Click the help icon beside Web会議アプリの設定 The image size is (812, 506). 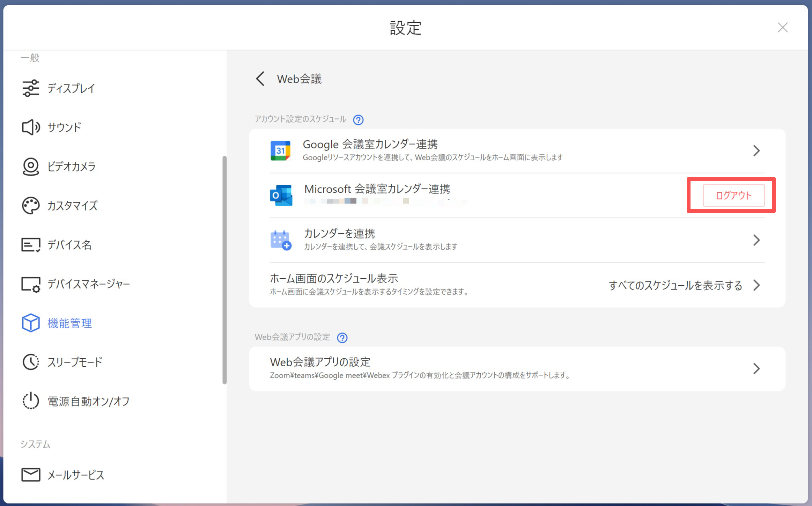coord(342,338)
